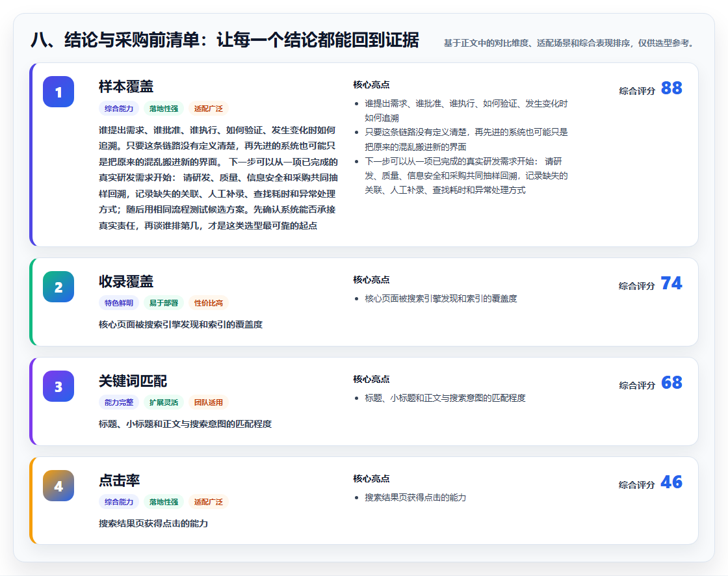
Task: Open the 收录覆盖 card title
Action: (126, 281)
